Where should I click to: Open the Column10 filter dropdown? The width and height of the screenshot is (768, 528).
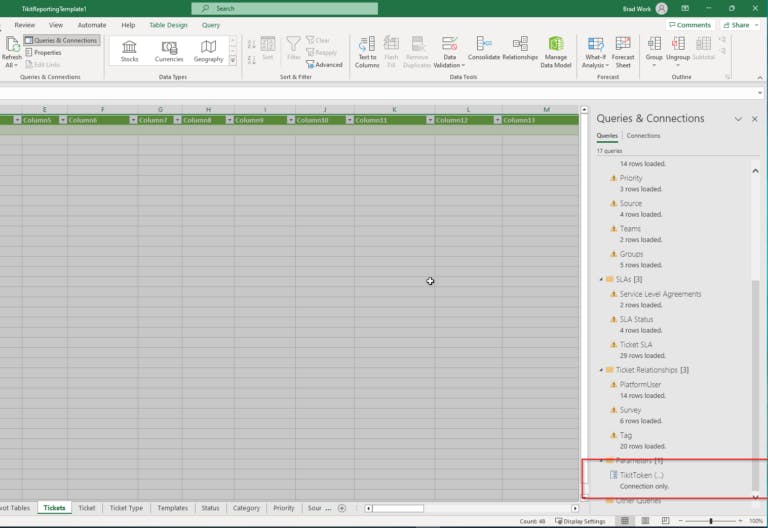click(x=349, y=120)
